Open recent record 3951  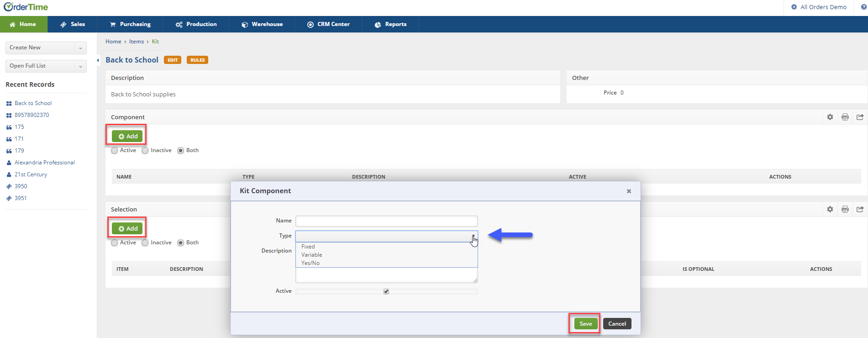click(x=21, y=198)
